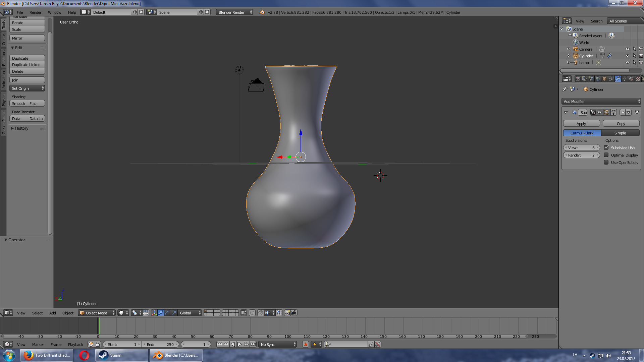
Task: Click the Object menu in 3D viewport
Action: pyautogui.click(x=68, y=313)
